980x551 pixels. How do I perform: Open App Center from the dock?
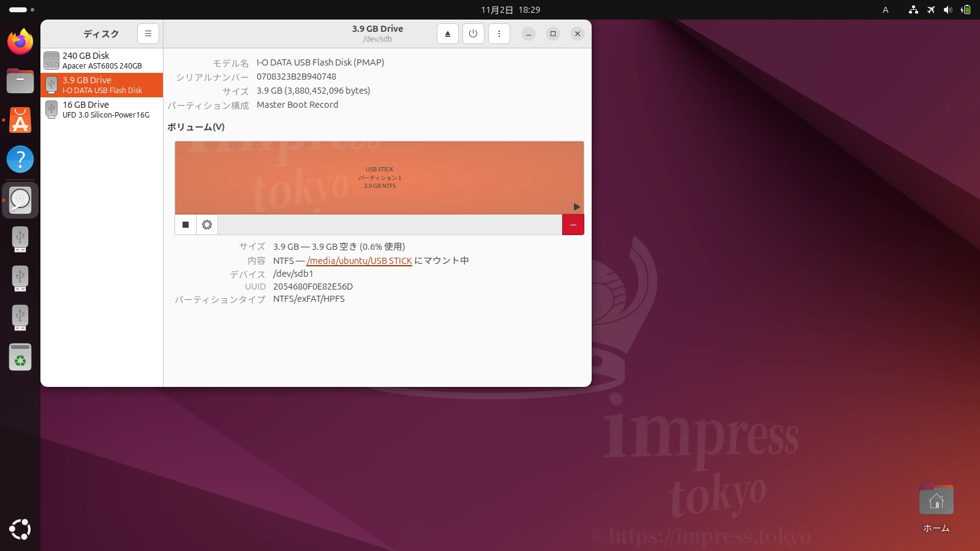[x=20, y=120]
